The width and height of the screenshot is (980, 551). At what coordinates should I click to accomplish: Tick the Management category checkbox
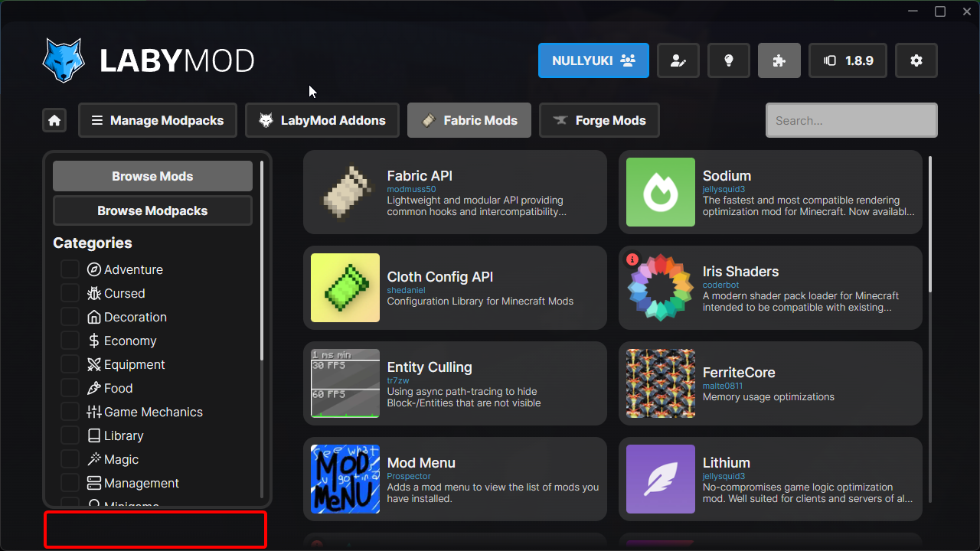[70, 483]
